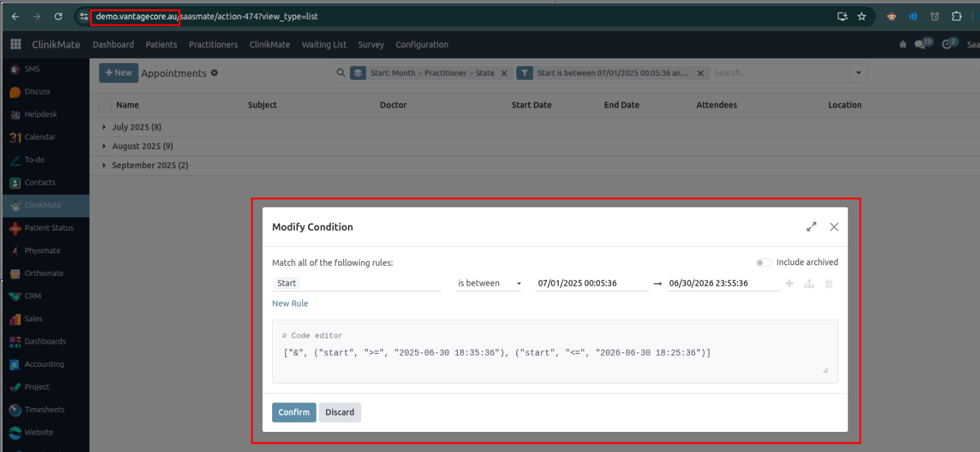Open the Calendar app in sidebar
The image size is (980, 452).
[x=15, y=137]
